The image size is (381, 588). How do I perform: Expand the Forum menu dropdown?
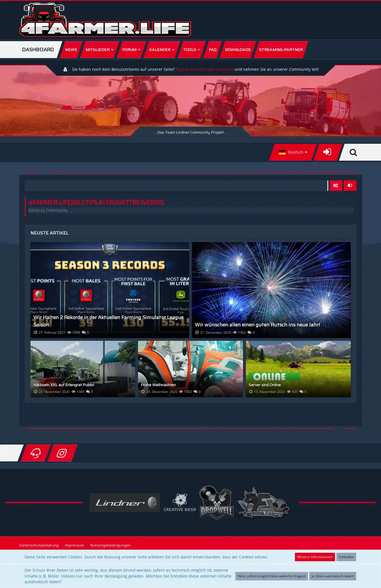click(131, 50)
